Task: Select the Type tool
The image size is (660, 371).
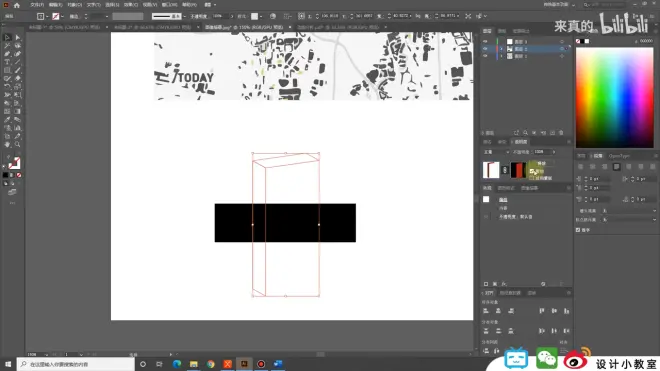Action: click(7, 62)
